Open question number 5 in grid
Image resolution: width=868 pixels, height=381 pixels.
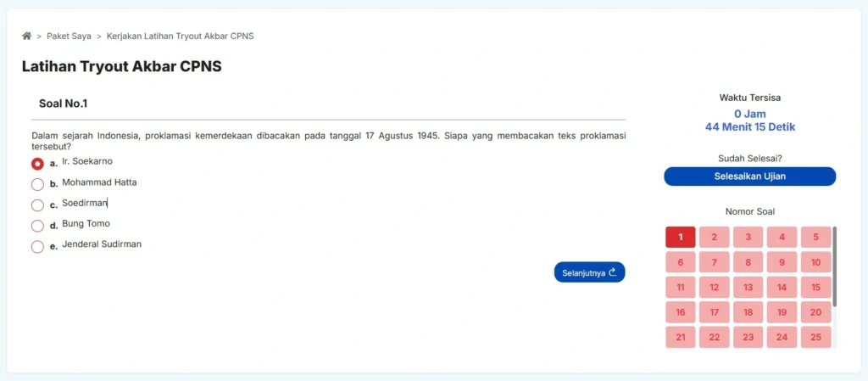pyautogui.click(x=815, y=238)
